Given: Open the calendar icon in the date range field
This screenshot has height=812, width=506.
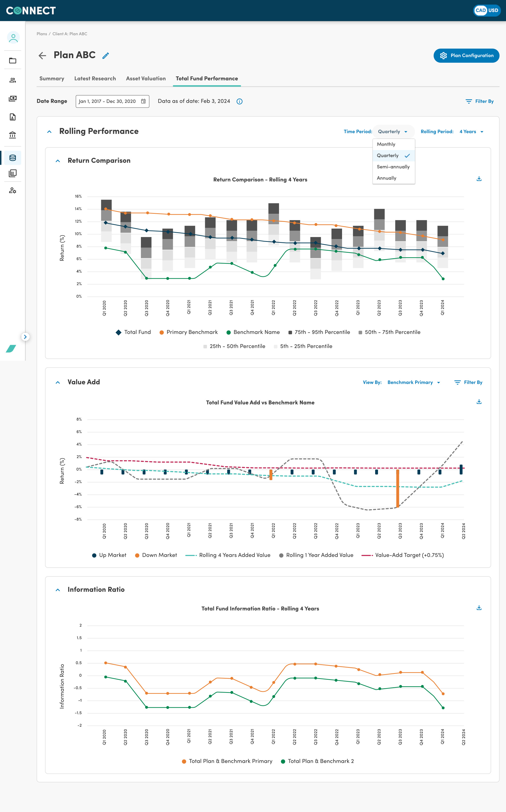Looking at the screenshot, I should [x=143, y=101].
